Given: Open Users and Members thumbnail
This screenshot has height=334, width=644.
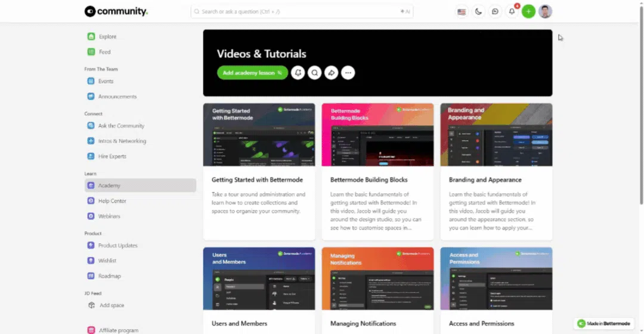Looking at the screenshot, I should coord(259,279).
